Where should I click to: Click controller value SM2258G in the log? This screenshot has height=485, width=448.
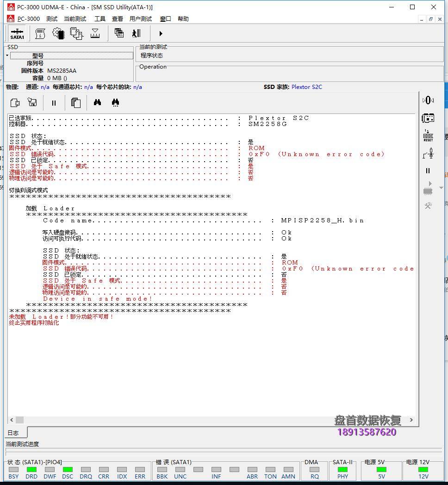(x=268, y=124)
